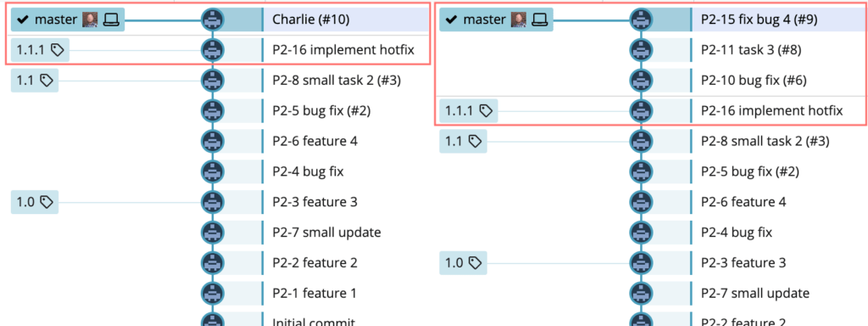Click the checkmark on left master branch label

point(23,20)
